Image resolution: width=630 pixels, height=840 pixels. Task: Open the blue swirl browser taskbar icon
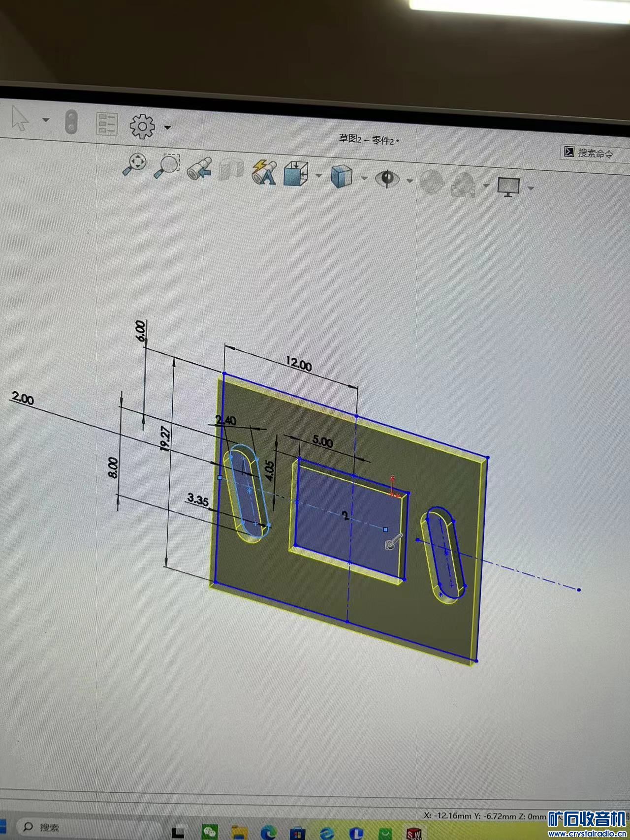[327, 833]
